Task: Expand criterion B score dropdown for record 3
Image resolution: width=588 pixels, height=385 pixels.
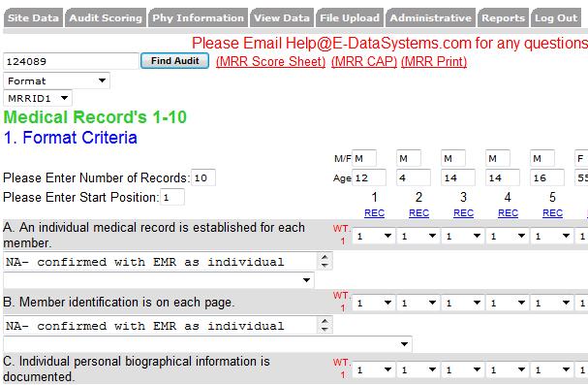Action: (x=463, y=303)
